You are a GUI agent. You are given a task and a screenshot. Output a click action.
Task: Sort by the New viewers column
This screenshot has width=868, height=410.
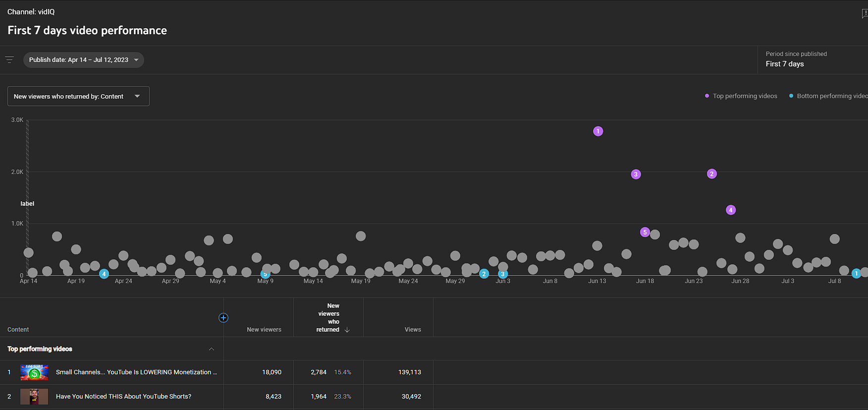[264, 330]
